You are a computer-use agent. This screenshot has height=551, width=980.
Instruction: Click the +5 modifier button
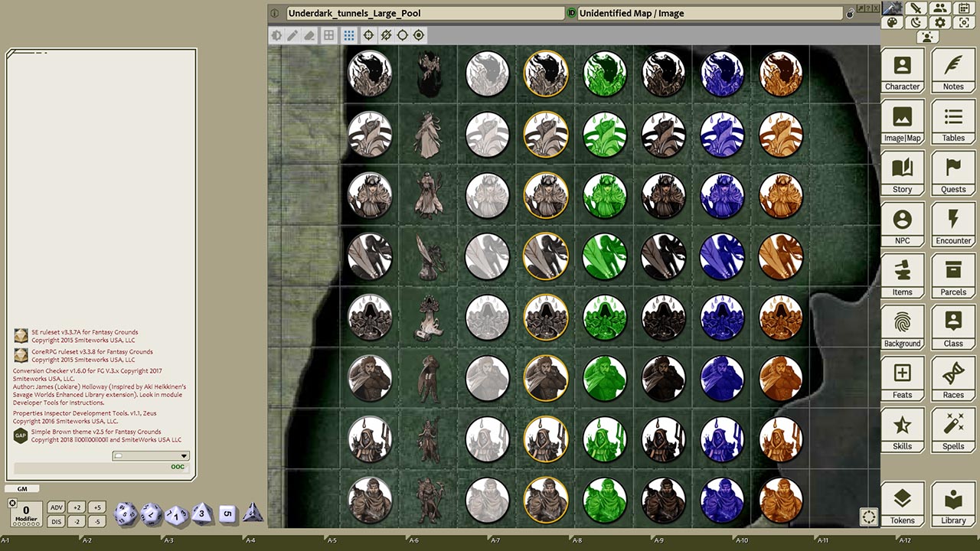tap(96, 507)
